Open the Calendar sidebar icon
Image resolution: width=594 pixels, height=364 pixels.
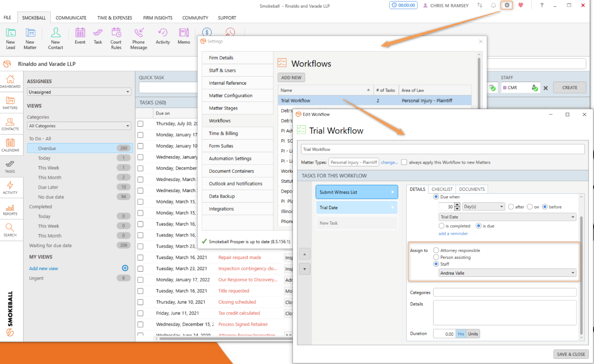[10, 145]
